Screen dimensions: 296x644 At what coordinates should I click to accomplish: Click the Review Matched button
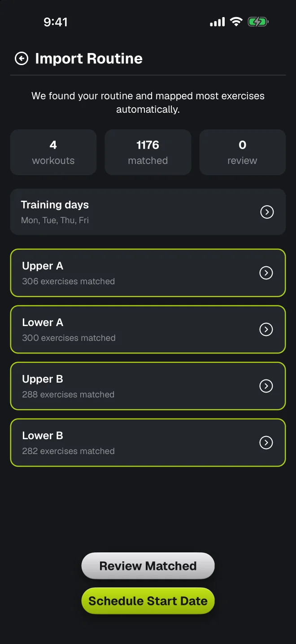click(148, 566)
